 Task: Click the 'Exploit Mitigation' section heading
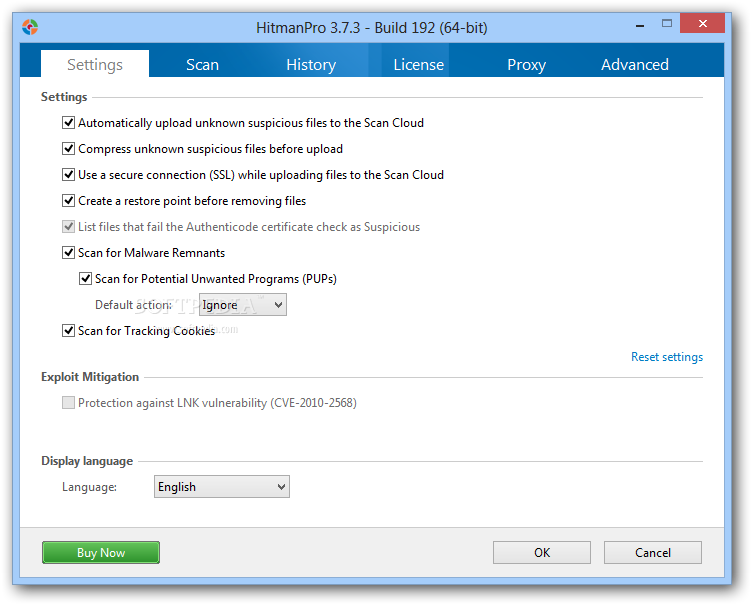click(90, 377)
